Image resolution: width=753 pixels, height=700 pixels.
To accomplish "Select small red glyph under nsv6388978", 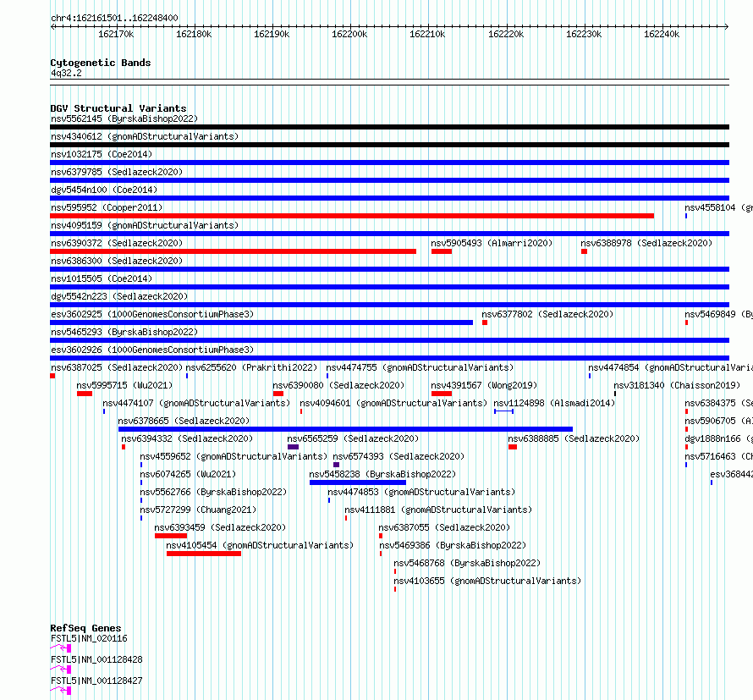I will 584,251.
